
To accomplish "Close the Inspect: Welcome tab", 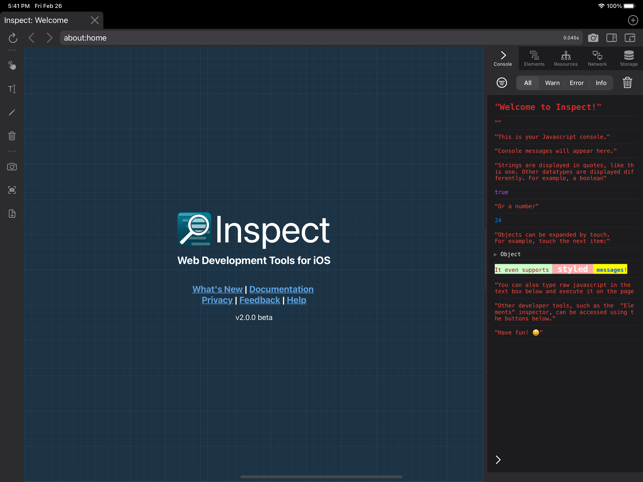I will pyautogui.click(x=95, y=20).
